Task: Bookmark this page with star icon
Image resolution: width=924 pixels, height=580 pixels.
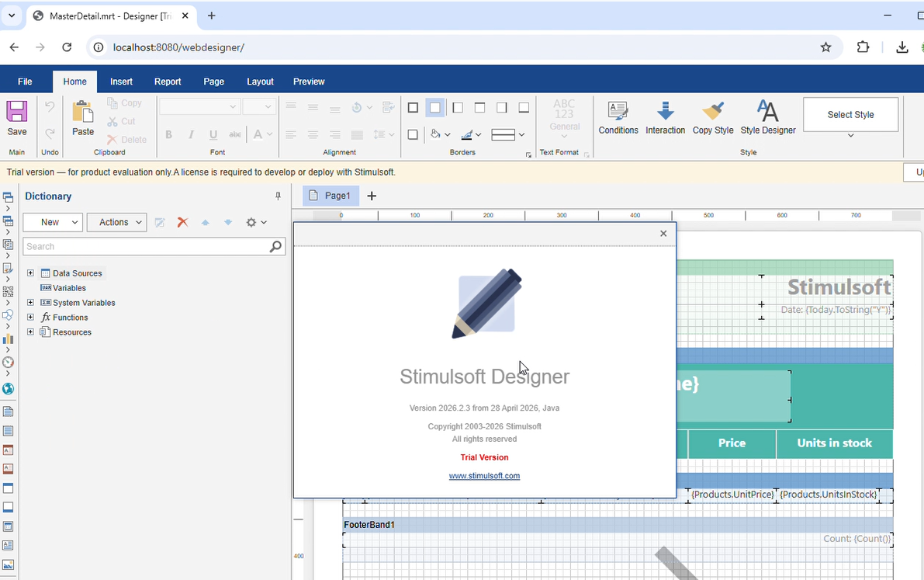Action: coord(825,47)
